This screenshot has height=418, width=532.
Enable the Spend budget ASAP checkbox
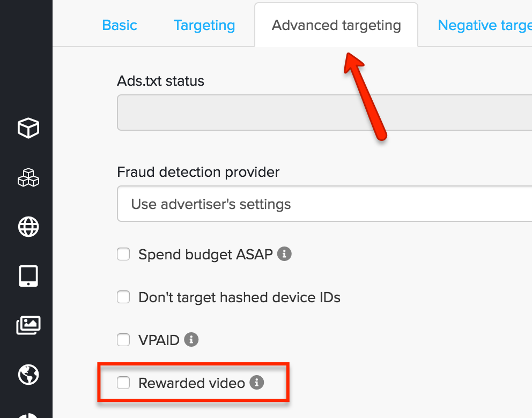point(124,254)
